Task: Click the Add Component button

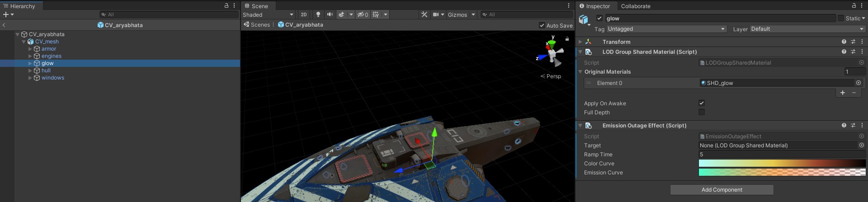Action: tap(722, 190)
